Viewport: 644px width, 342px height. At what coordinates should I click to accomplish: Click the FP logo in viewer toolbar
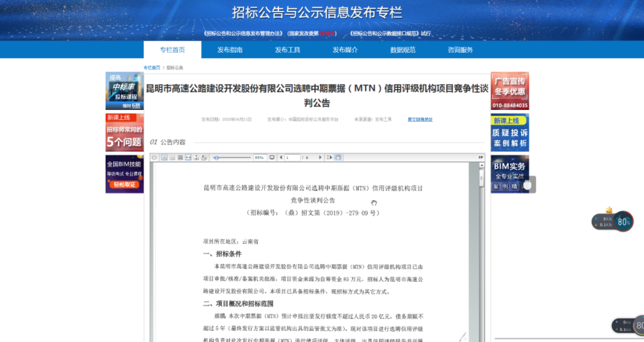[x=480, y=158]
